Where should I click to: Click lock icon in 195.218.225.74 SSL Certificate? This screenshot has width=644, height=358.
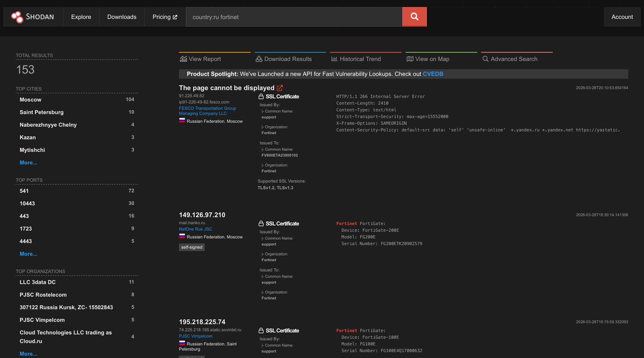click(x=261, y=331)
